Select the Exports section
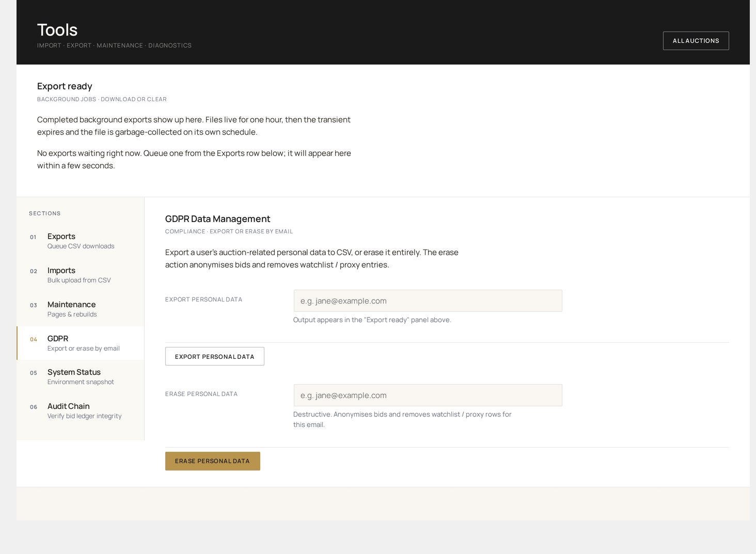This screenshot has height=554, width=756. pyautogui.click(x=81, y=241)
